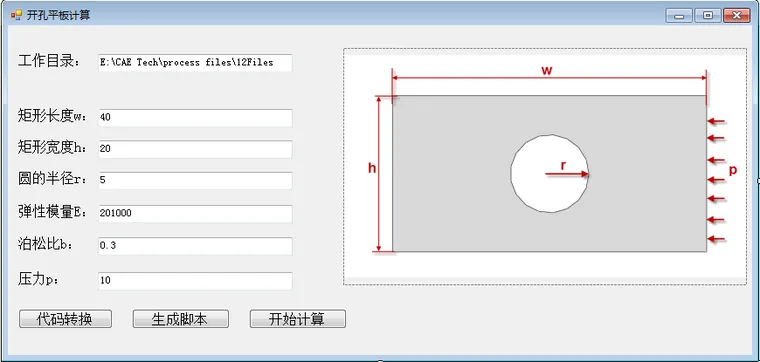
Task: Select the 矩形宽度h input field
Action: [x=195, y=149]
